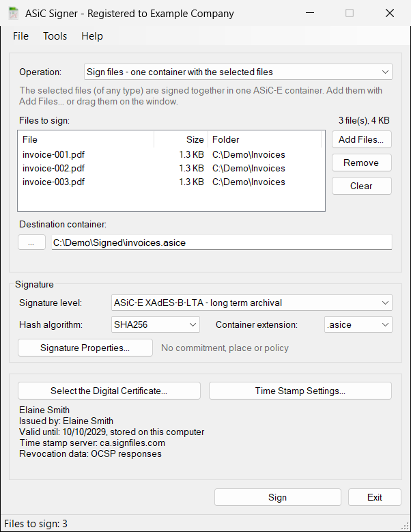Sort by the File column header
This screenshot has width=411, height=532.
pos(86,139)
